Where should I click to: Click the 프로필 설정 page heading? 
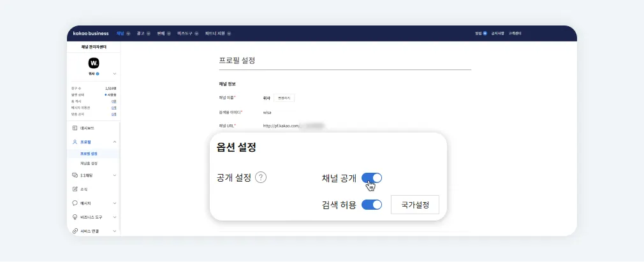237,61
